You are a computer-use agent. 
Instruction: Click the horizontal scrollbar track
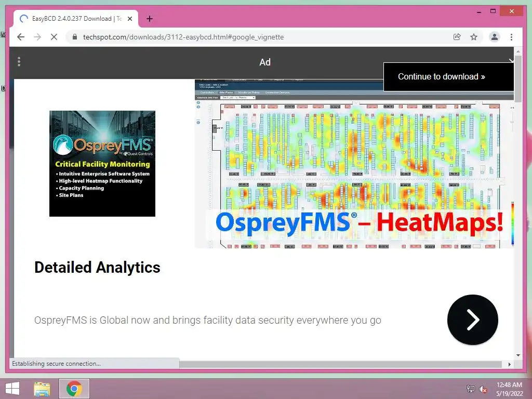coord(340,364)
